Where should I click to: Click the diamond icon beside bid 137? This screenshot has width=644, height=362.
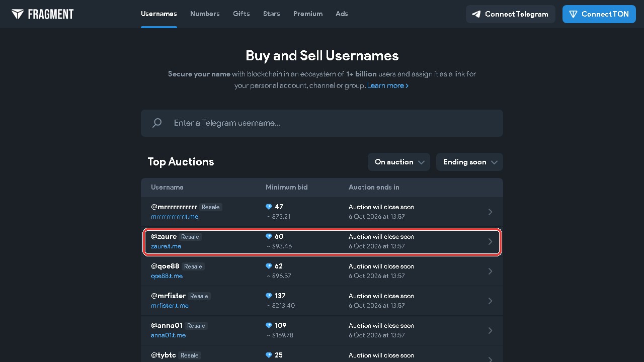pyautogui.click(x=269, y=296)
